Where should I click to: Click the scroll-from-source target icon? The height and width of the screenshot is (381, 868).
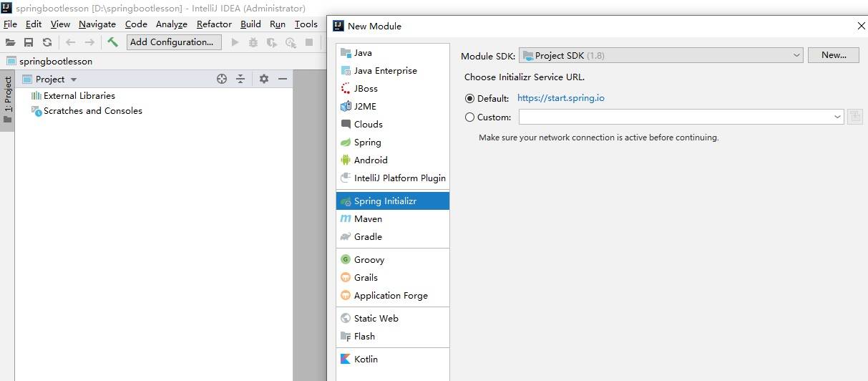[222, 79]
